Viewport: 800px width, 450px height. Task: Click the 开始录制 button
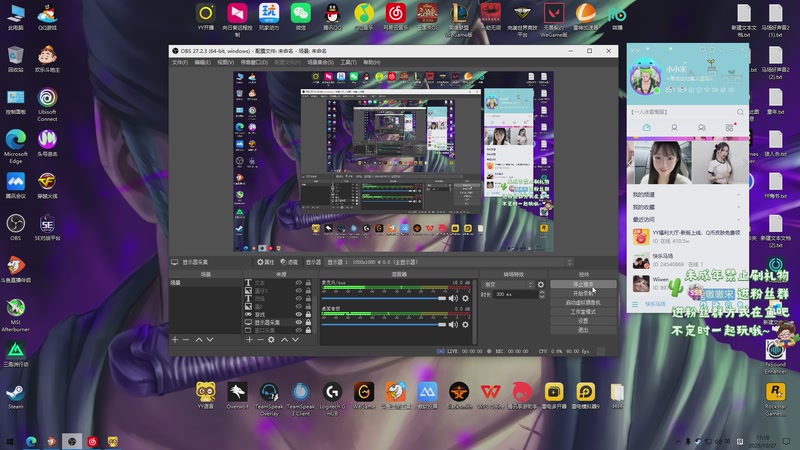coord(583,293)
